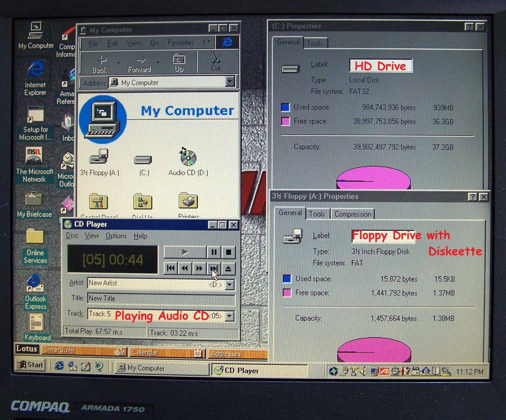Click the blue Used space swatch for floppy

coord(287,279)
